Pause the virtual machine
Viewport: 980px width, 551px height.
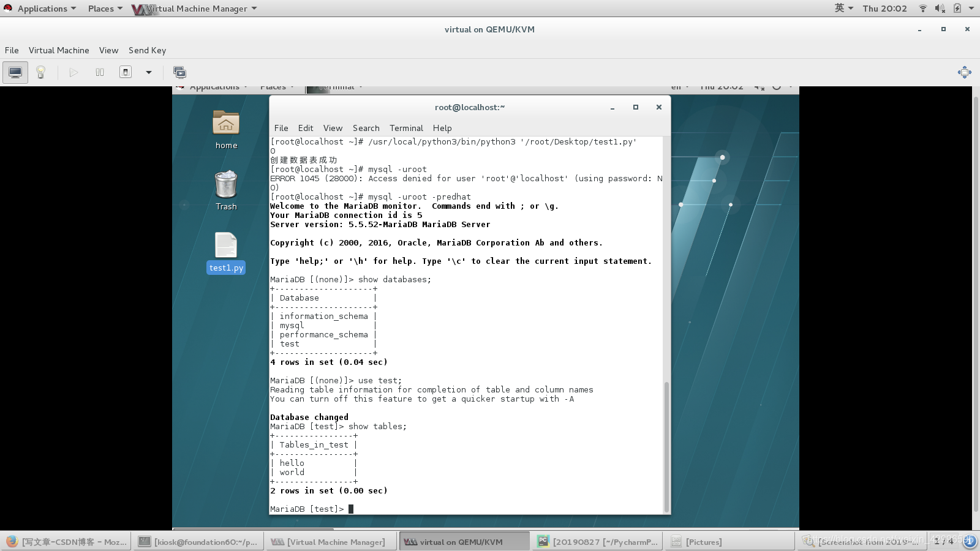pos(100,72)
